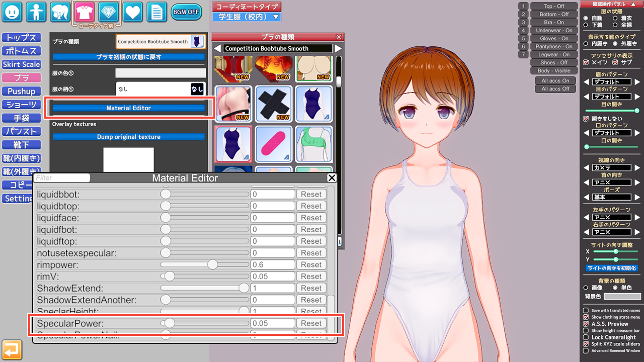Open the face category icon
Image resolution: width=644 pixels, height=362 pixels.
(x=12, y=12)
